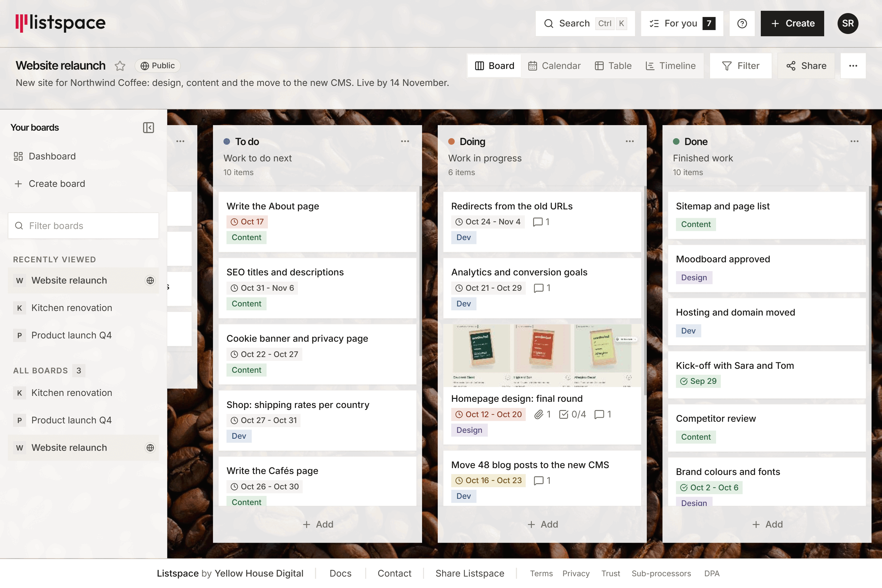Open Redirects from the old URLs card
Image resolution: width=882 pixels, height=588 pixels.
pyautogui.click(x=542, y=221)
